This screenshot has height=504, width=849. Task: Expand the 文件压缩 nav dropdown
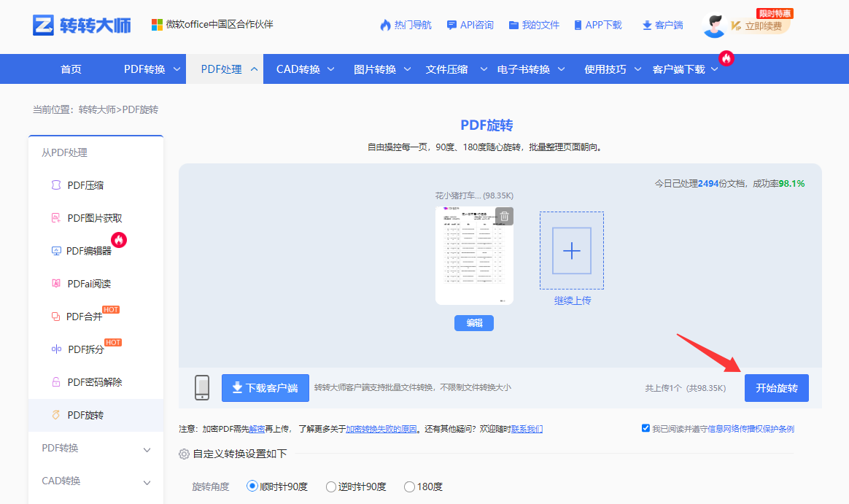pyautogui.click(x=484, y=69)
